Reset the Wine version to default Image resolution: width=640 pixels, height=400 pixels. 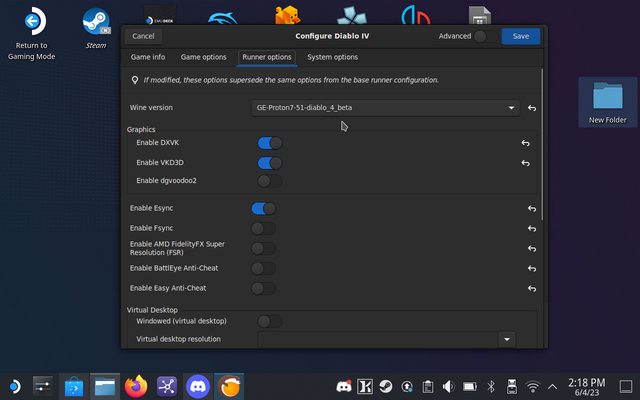coord(532,107)
